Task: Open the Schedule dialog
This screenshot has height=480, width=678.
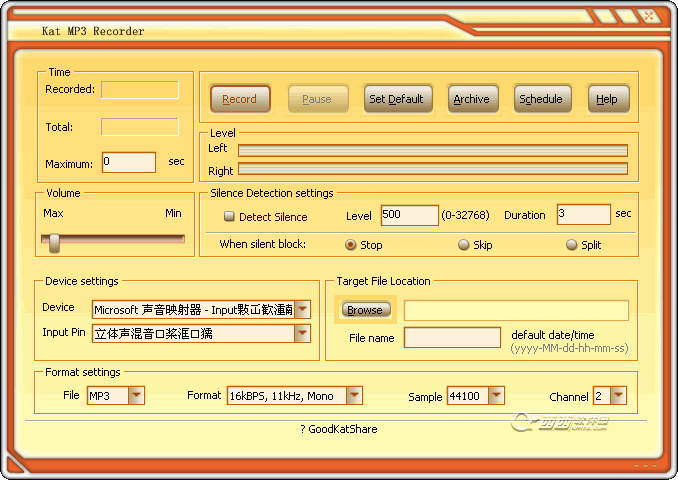Action: 541,99
